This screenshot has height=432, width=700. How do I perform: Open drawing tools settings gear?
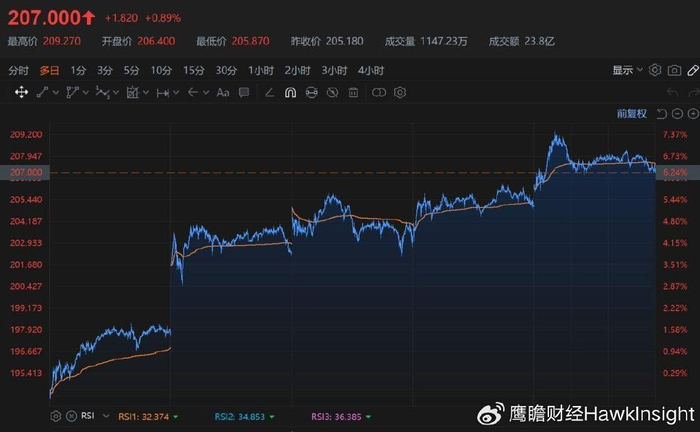click(400, 92)
